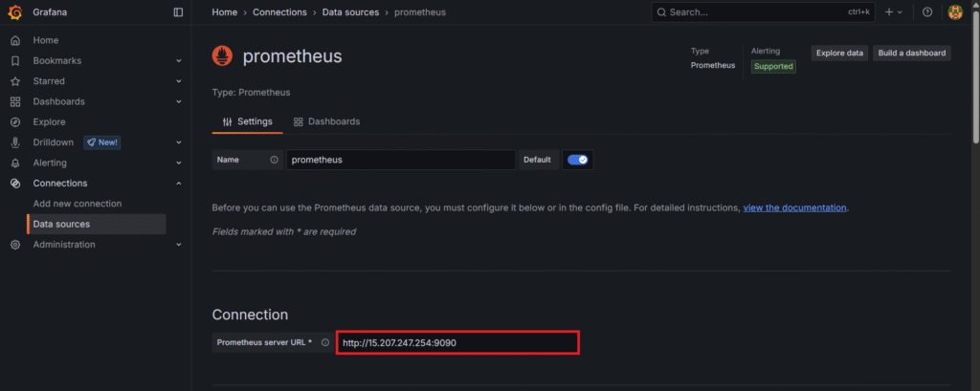The image size is (980, 391).
Task: Click the Connection section heading
Action: (x=250, y=315)
